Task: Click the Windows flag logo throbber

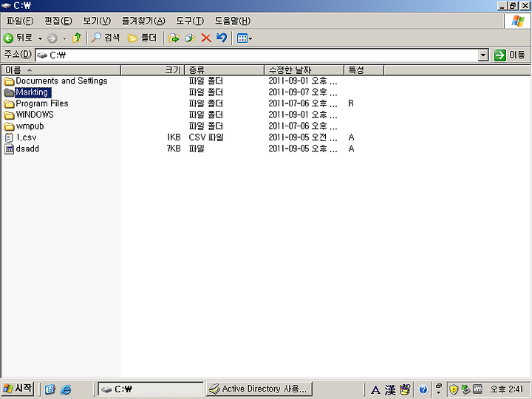Action: click(x=518, y=21)
